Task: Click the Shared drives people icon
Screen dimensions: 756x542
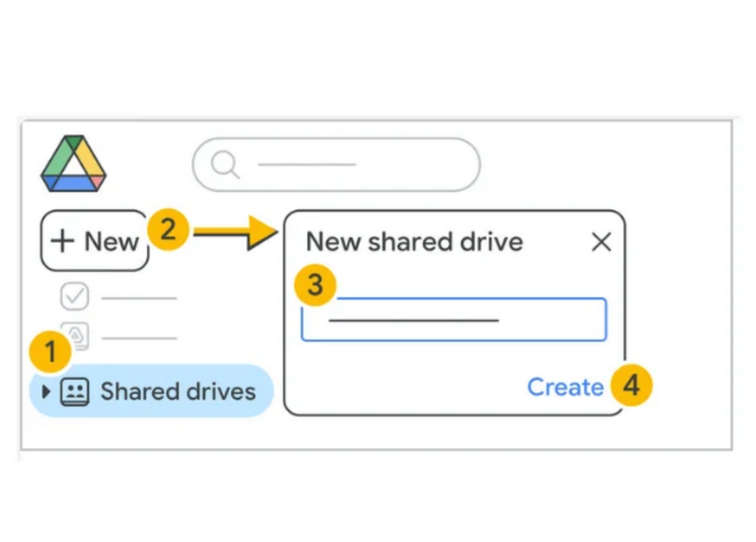Action: [x=75, y=391]
